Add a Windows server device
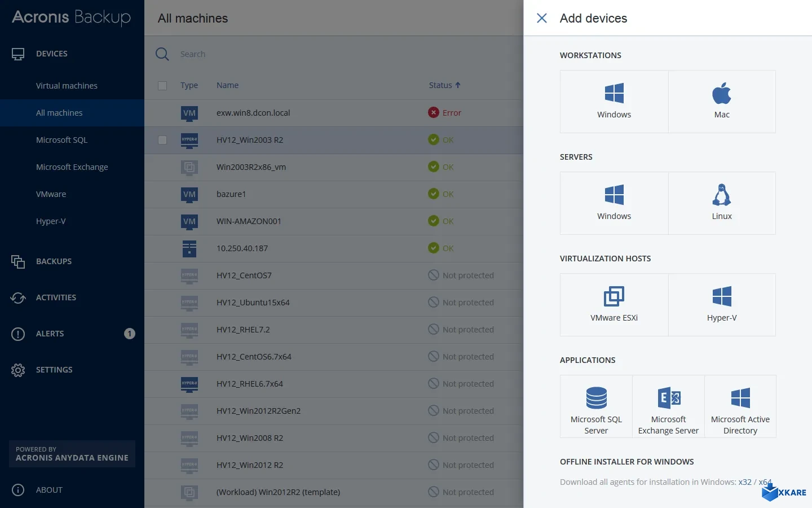812x508 pixels. pos(614,203)
